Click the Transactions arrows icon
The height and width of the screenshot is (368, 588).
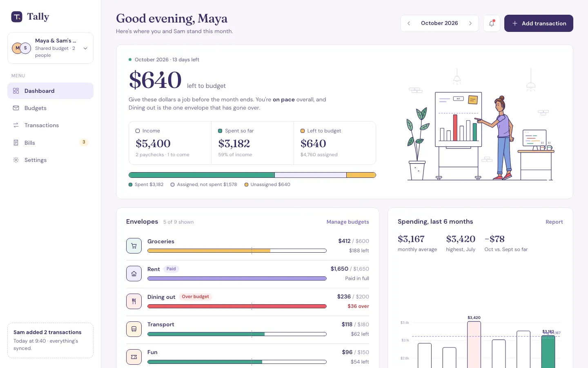pos(16,125)
